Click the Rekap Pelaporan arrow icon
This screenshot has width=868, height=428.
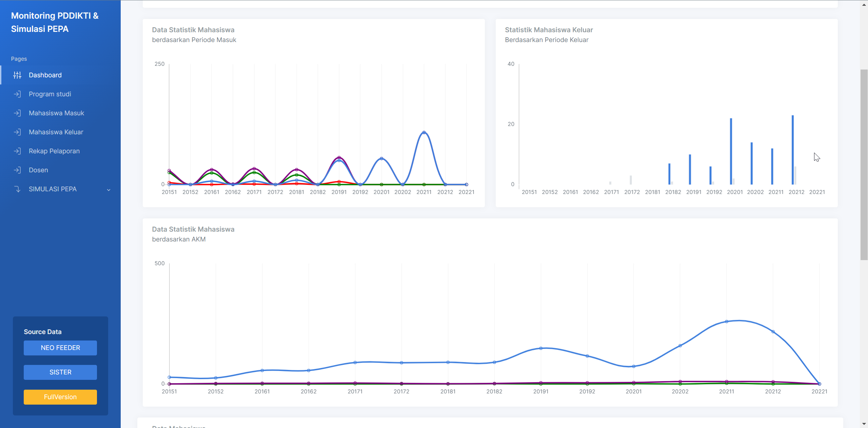coord(17,151)
